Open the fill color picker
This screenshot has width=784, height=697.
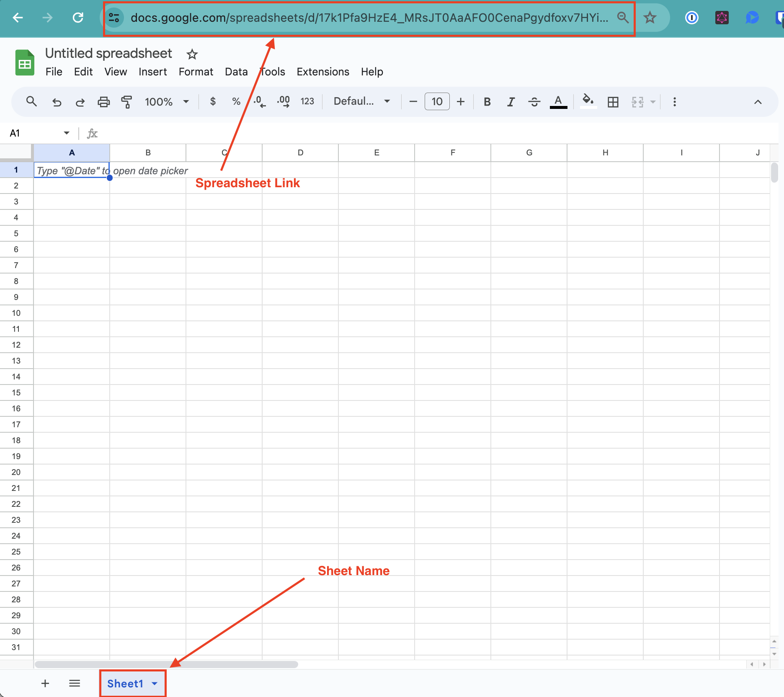pos(588,101)
